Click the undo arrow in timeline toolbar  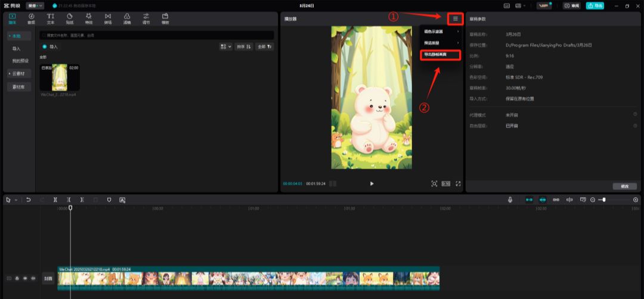28,200
